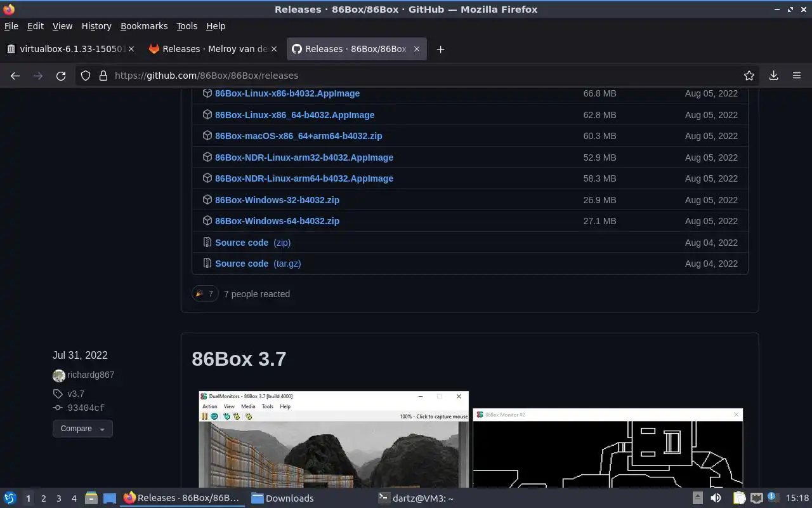Switch to the Releases Melroy van den Berg tab
The image size is (812, 508).
click(213, 49)
